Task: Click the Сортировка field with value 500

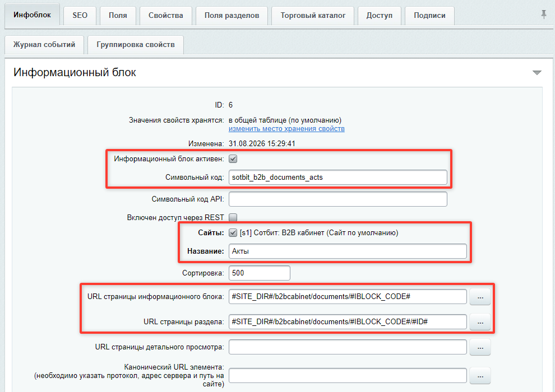Action: point(260,273)
